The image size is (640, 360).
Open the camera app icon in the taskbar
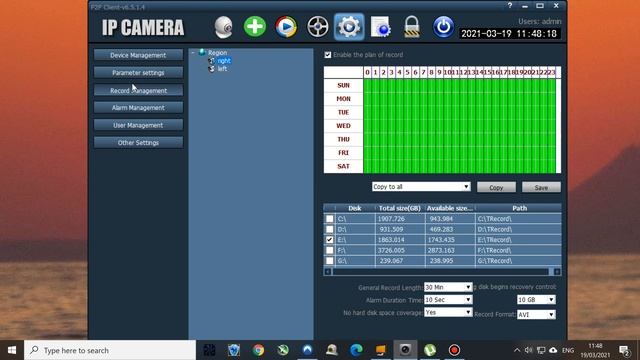click(x=405, y=350)
